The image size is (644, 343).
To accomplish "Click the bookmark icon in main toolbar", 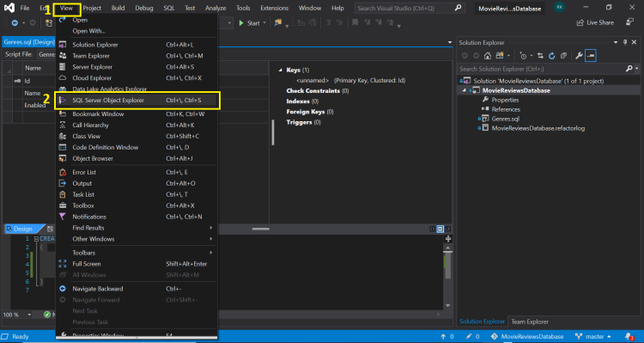I will tap(355, 23).
